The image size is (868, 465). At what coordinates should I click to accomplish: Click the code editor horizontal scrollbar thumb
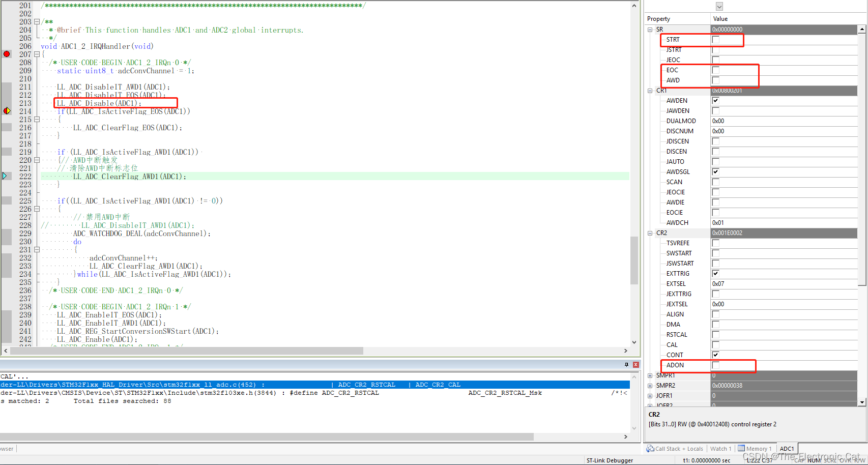click(x=187, y=351)
